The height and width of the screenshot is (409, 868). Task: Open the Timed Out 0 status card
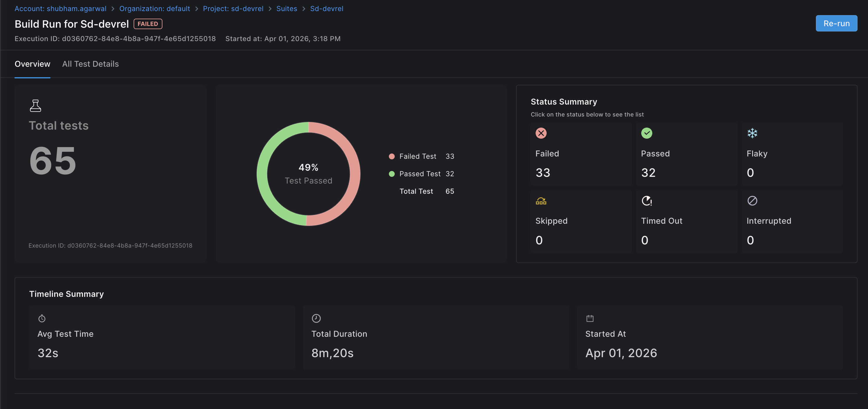(x=686, y=221)
